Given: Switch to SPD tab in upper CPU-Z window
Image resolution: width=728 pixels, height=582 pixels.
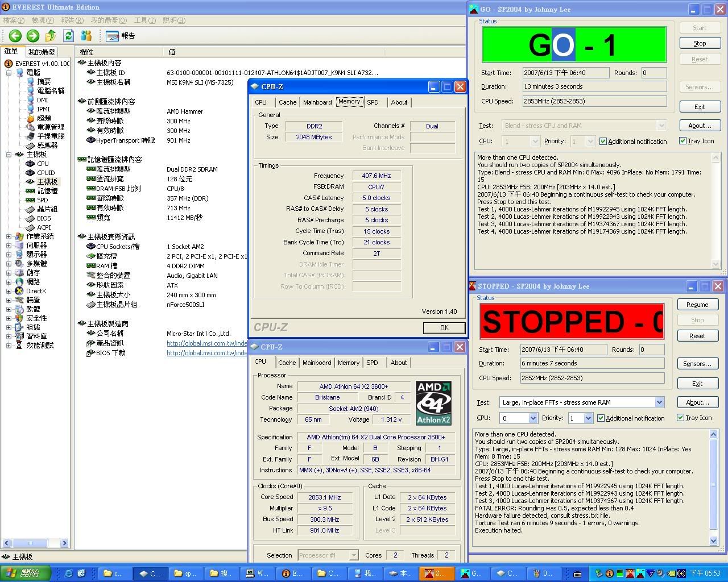Looking at the screenshot, I should [x=373, y=102].
